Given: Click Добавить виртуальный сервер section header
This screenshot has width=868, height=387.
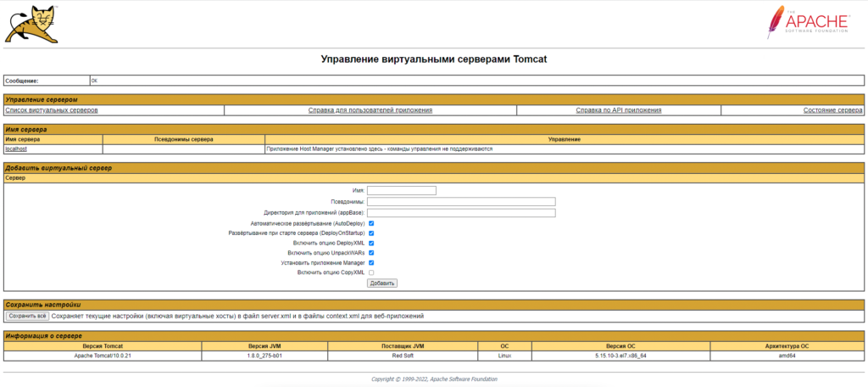Looking at the screenshot, I should pyautogui.click(x=434, y=168).
